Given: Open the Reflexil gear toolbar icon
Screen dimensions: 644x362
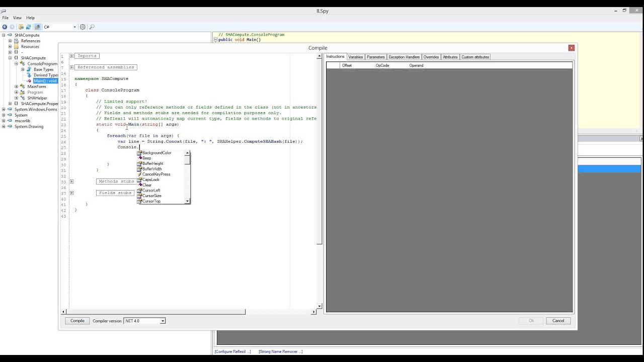Looking at the screenshot, I should coord(83,27).
